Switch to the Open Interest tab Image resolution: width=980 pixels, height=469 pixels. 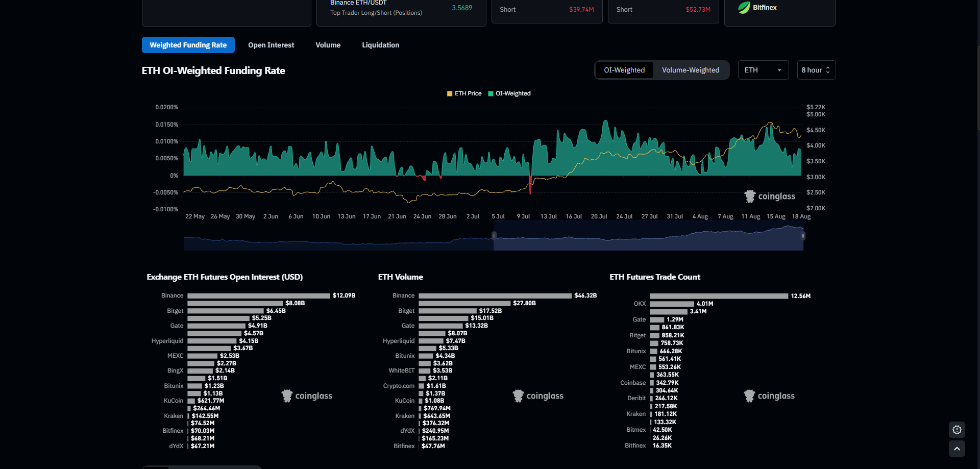271,45
